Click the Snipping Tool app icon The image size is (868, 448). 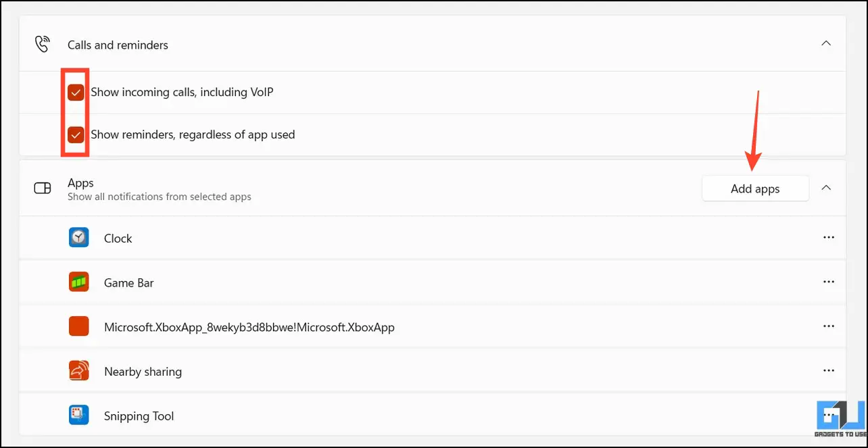click(79, 415)
